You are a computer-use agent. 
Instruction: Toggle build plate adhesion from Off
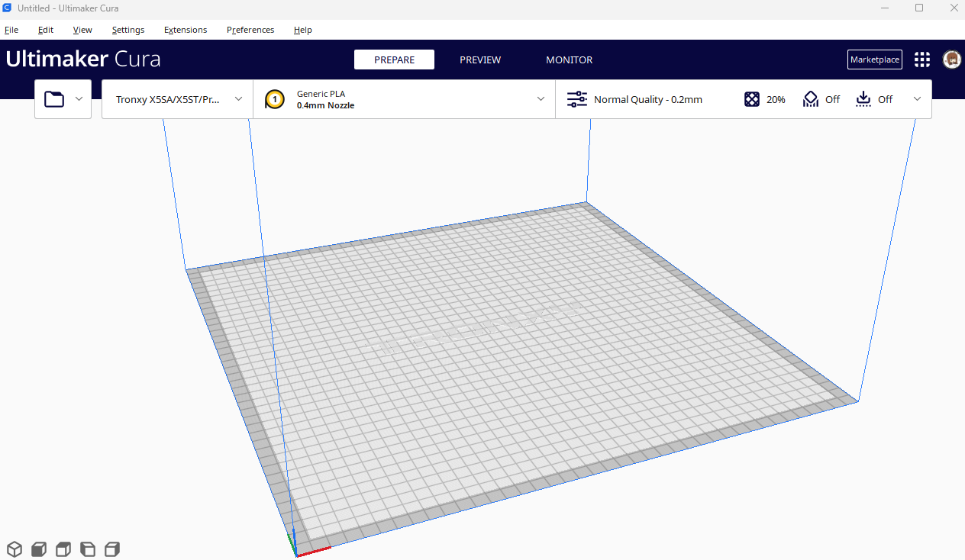click(884, 98)
